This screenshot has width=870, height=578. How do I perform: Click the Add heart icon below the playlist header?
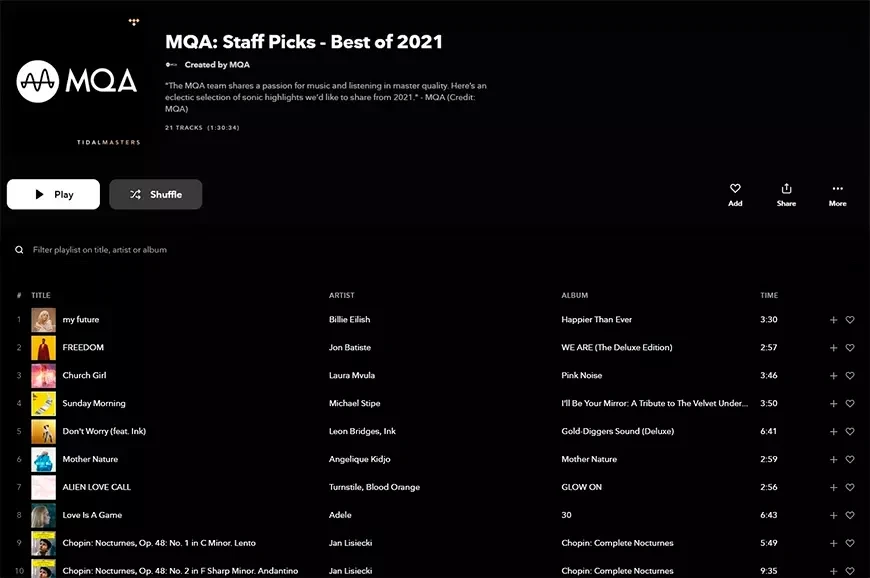click(735, 189)
